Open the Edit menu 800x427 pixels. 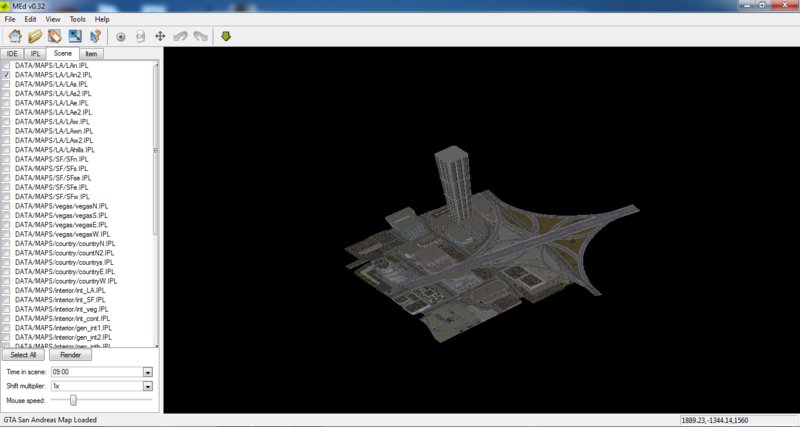click(31, 19)
